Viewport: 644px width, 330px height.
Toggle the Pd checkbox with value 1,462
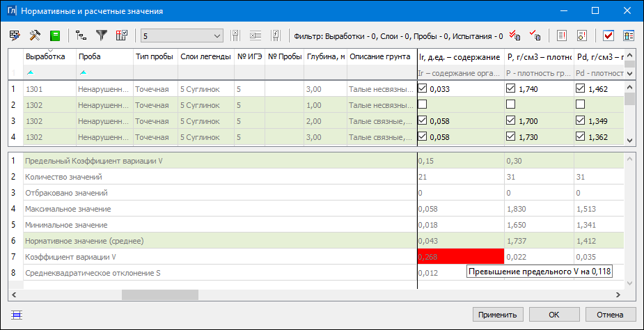coord(580,88)
